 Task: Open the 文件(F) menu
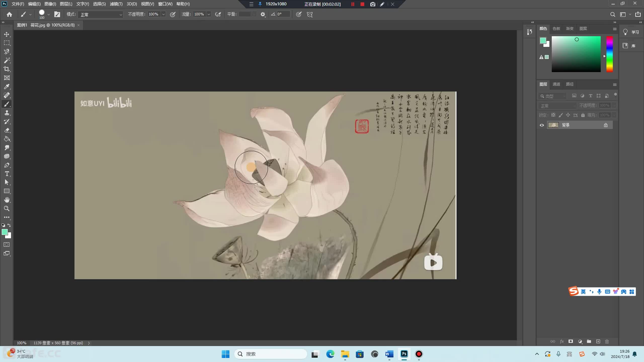click(18, 4)
